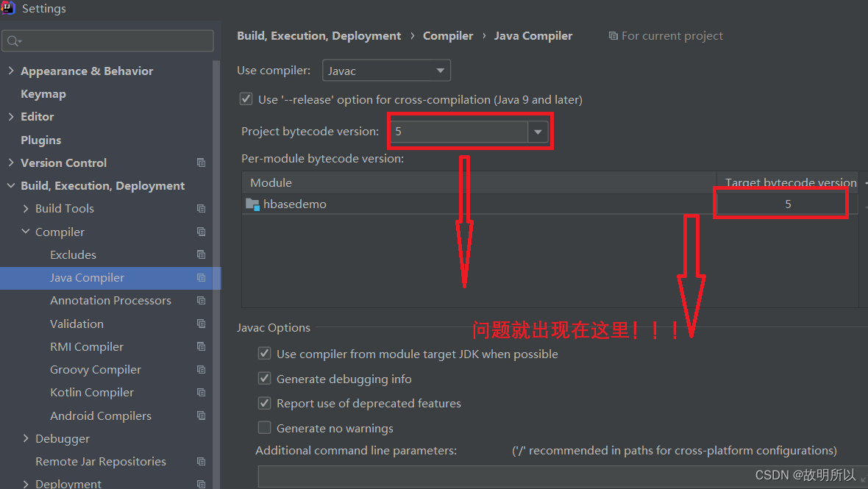This screenshot has height=489, width=868.
Task: Toggle Use compiler from module target JDK
Action: tap(265, 354)
